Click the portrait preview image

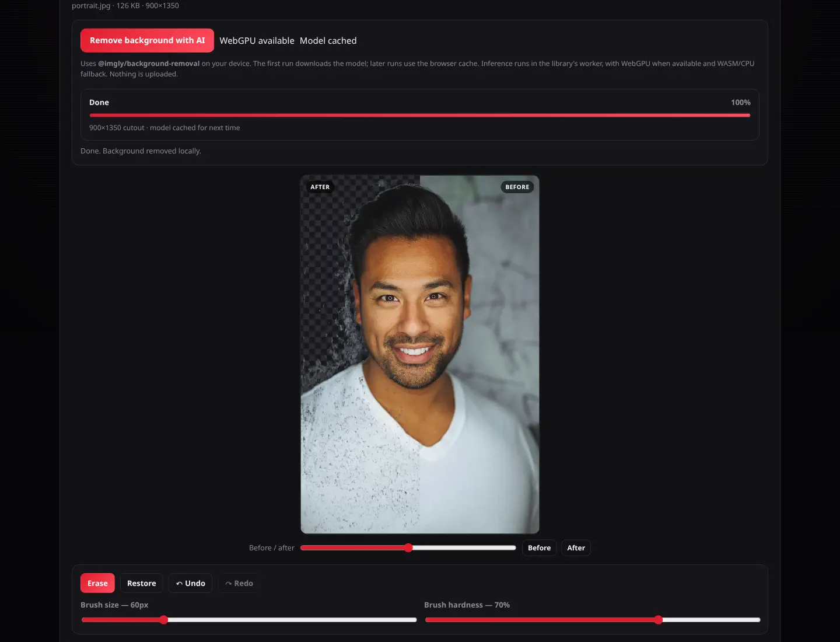(420, 354)
